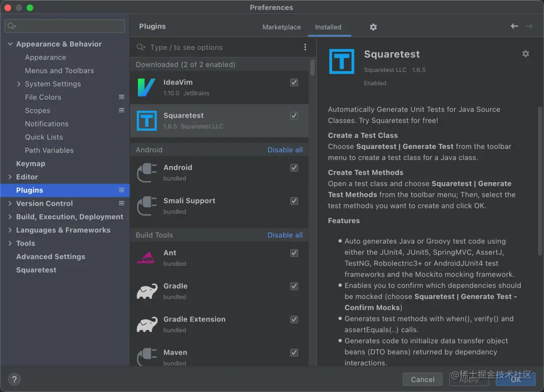544x392 pixels.
Task: Click the Gradle Extension elephant icon
Action: [x=147, y=325]
